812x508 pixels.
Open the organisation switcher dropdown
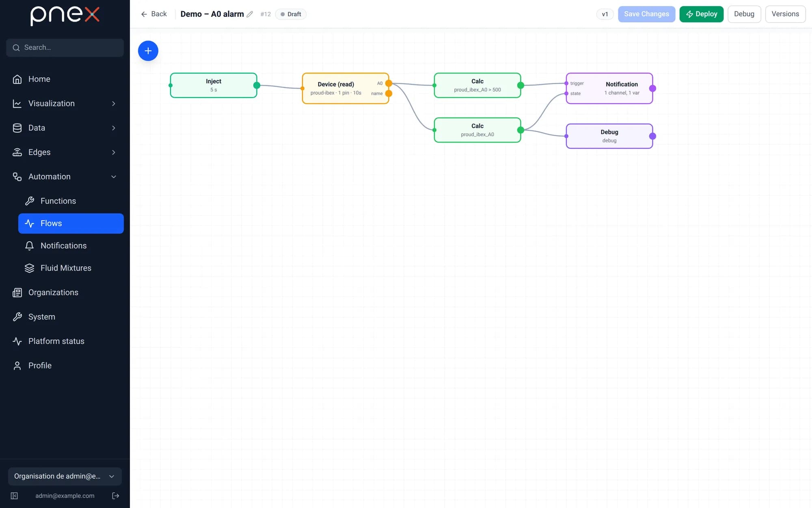[x=65, y=476]
